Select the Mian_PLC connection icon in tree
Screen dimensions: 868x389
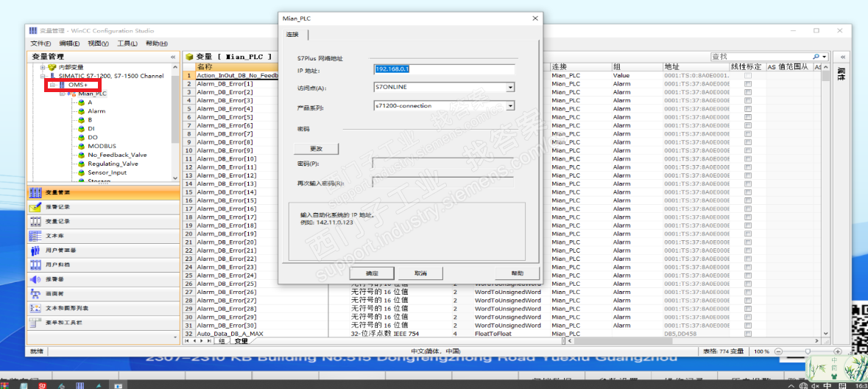pos(73,94)
